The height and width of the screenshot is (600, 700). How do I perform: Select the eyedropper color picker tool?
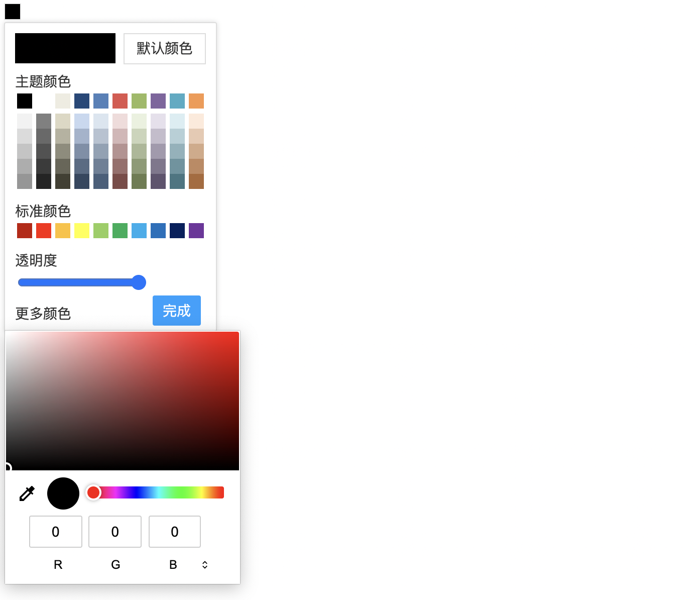[27, 493]
